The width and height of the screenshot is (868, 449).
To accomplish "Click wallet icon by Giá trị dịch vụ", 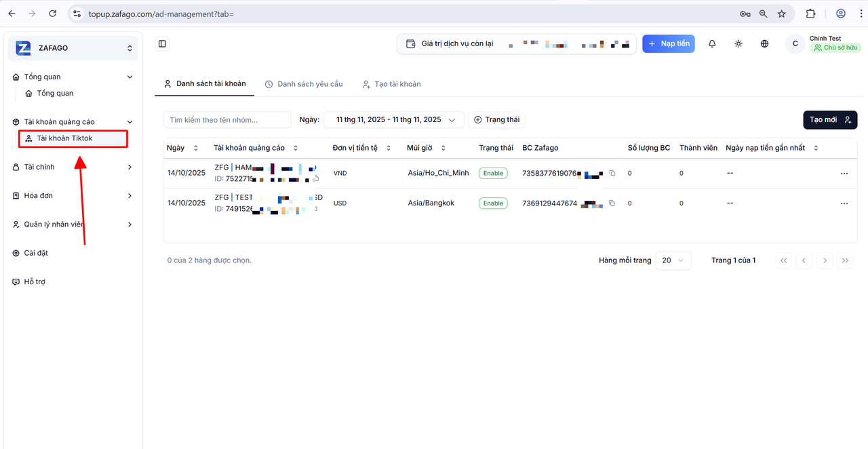I will [410, 43].
